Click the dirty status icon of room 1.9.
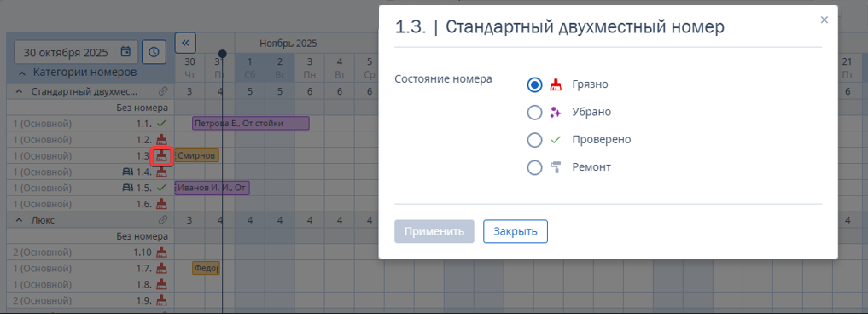 click(x=161, y=300)
